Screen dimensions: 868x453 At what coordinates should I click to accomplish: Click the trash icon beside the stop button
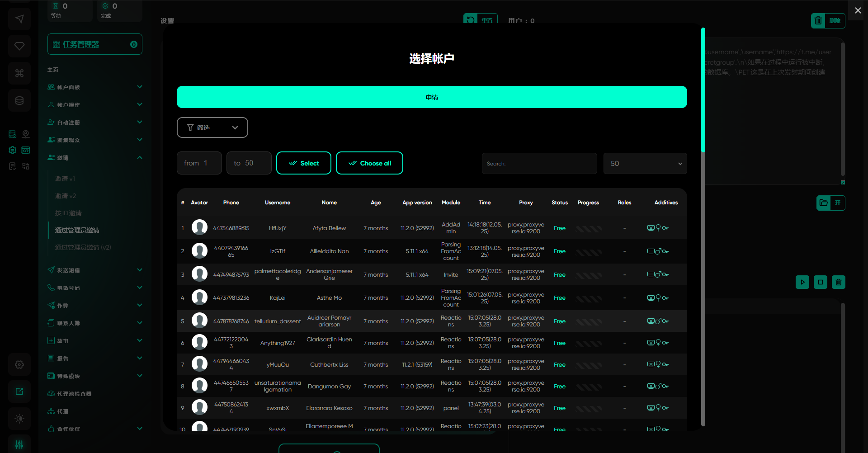(838, 282)
